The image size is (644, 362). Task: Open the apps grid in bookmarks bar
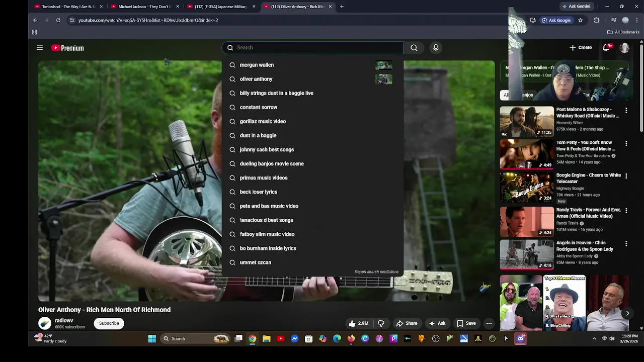(35, 32)
